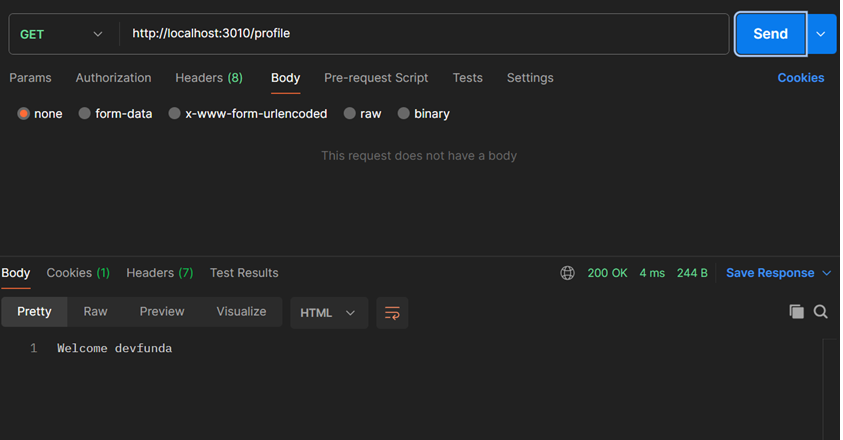Image resolution: width=843 pixels, height=440 pixels.
Task: Pick the raw body radio button
Action: pos(350,114)
